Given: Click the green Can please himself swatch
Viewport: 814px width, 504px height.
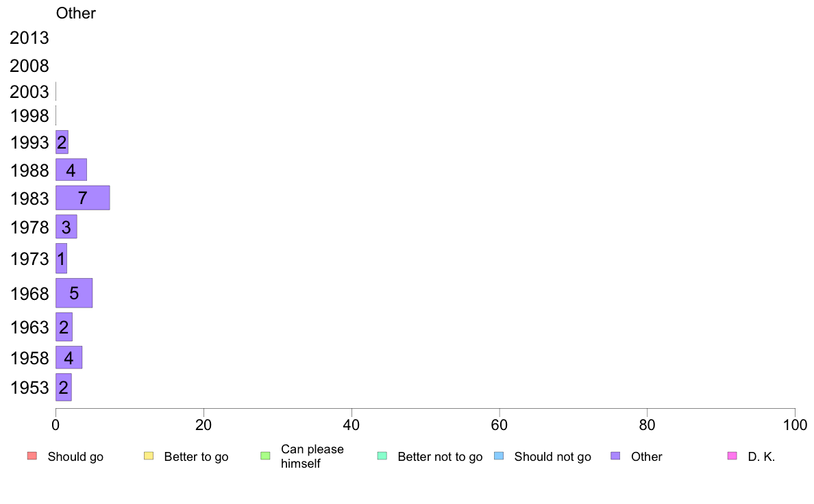Looking at the screenshot, I should point(265,456).
